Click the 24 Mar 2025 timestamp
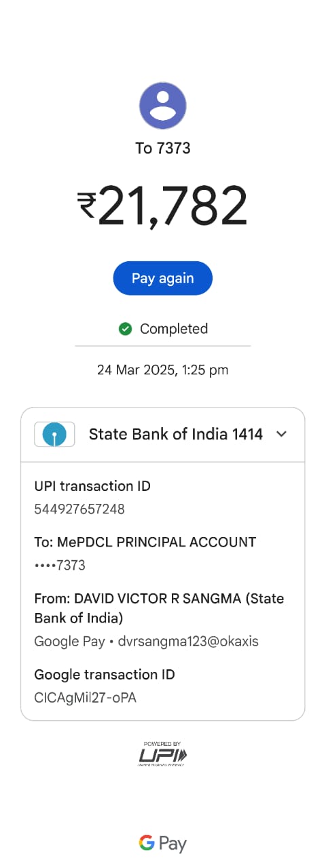The height and width of the screenshot is (868, 326). click(163, 370)
